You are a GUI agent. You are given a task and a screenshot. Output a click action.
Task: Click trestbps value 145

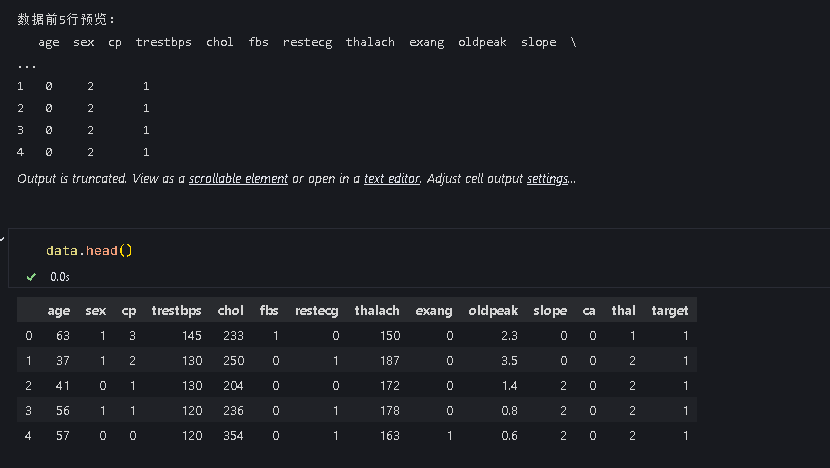click(192, 336)
